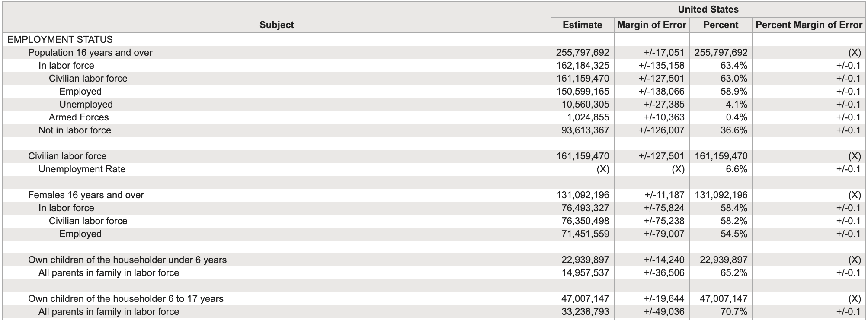
Task: Click the Not in labor force label
Action: [x=75, y=130]
